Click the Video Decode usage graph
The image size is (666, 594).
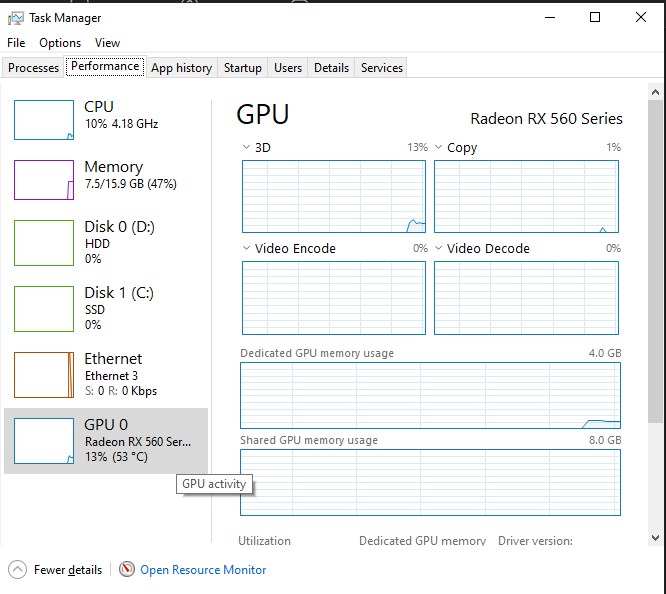click(x=526, y=298)
